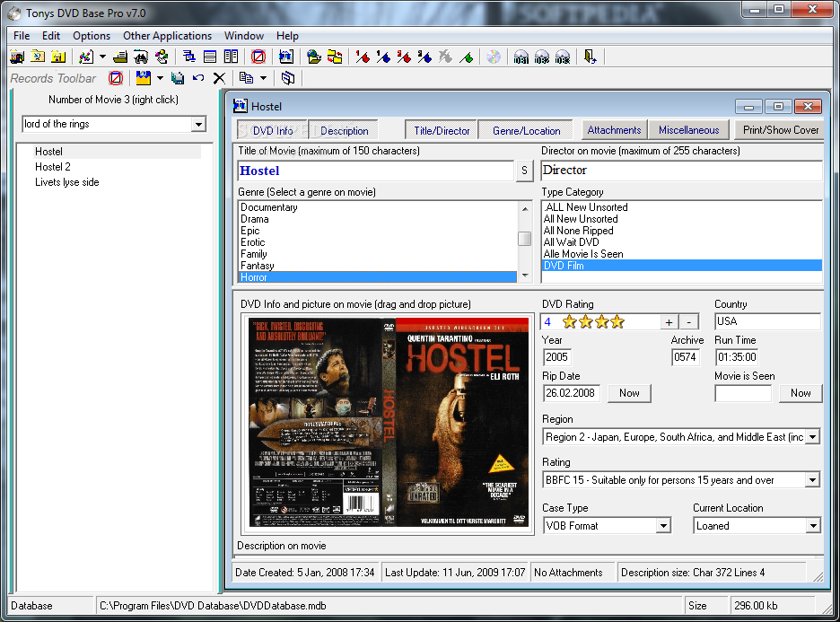Click the single list layout view icon
840x622 pixels.
tap(210, 57)
